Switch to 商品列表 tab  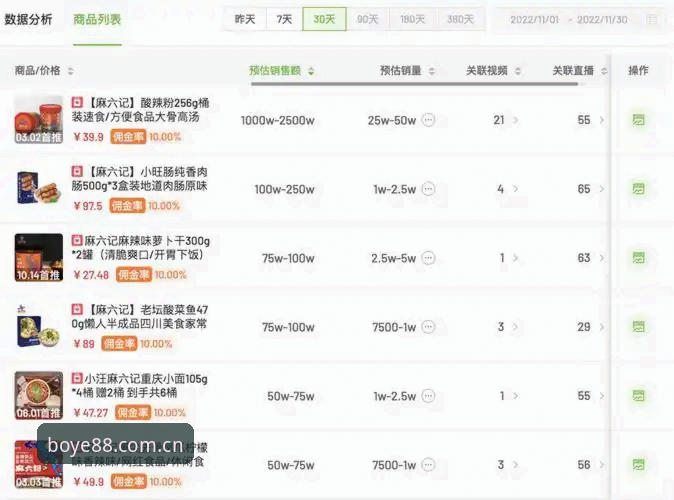tap(97, 19)
